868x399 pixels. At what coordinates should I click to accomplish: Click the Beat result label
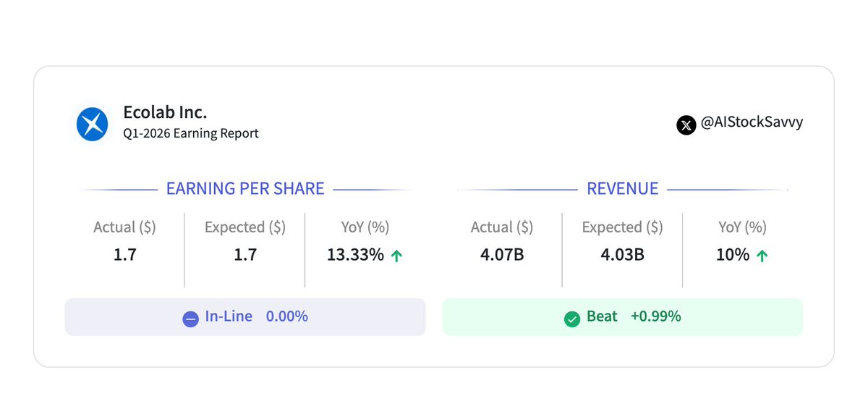coord(602,316)
